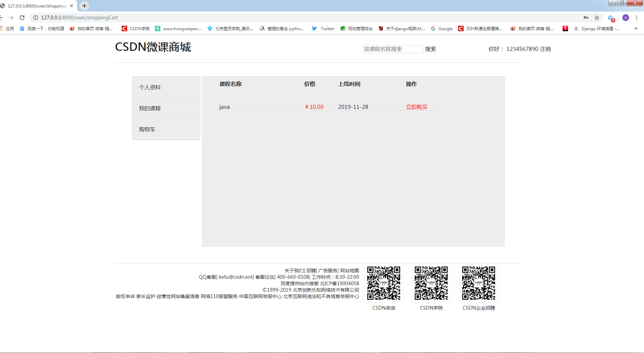This screenshot has height=353, width=644.
Task: Click the java course name
Action: click(225, 107)
